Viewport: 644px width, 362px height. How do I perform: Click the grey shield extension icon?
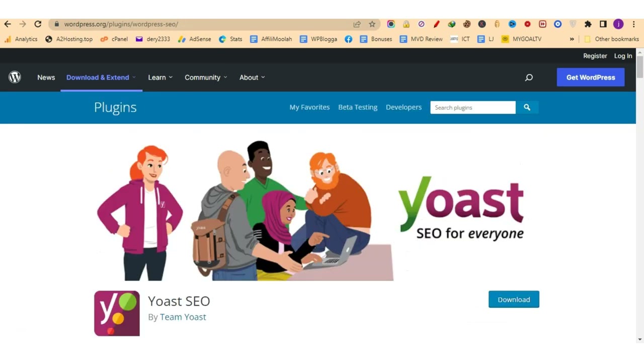point(573,24)
